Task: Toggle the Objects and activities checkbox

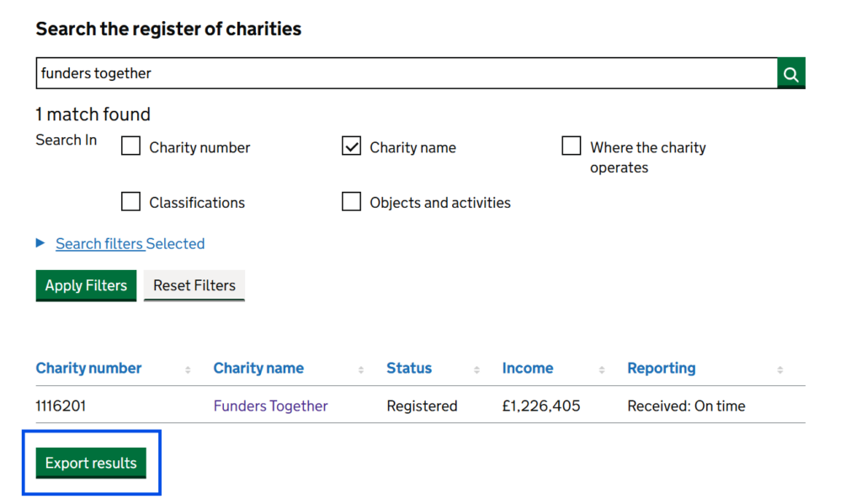Action: [x=351, y=202]
